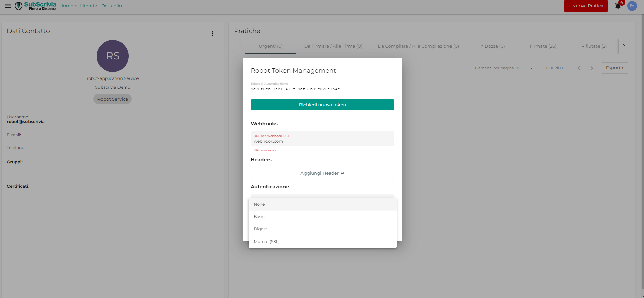Screen dimensions: 644x298
Task: Click Richiedi nuovo token button
Action: (x=322, y=105)
